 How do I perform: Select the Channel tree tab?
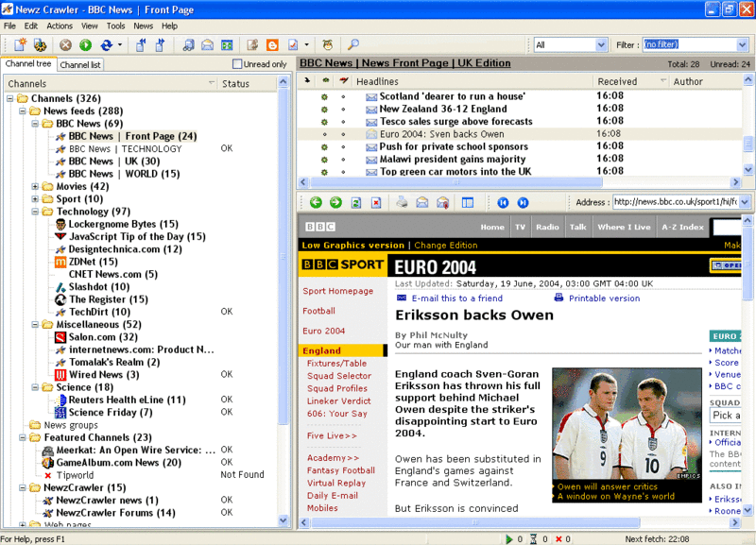(28, 63)
